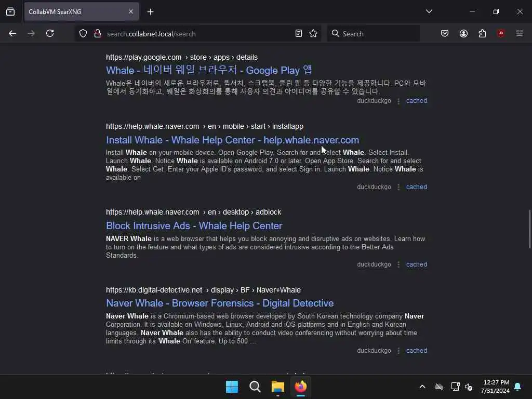Screen dimensions: 532x399
Task: Open Firefox account icon
Action: tap(463, 34)
